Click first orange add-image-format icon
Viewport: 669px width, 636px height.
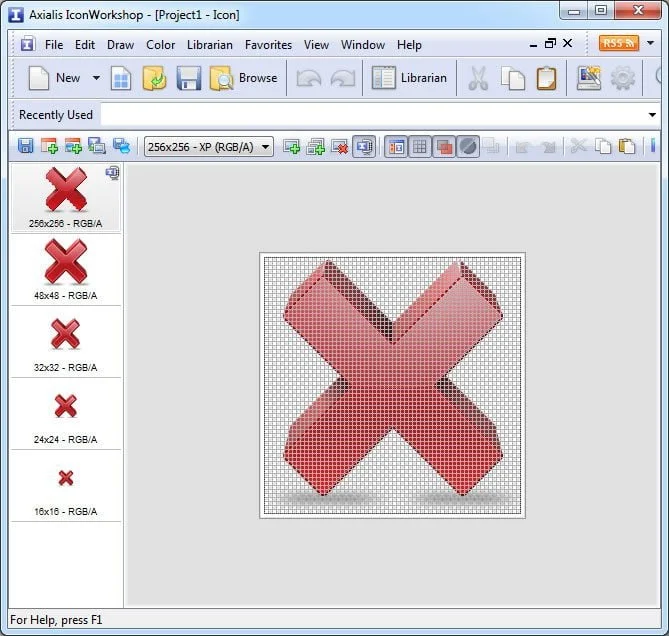pos(49,146)
